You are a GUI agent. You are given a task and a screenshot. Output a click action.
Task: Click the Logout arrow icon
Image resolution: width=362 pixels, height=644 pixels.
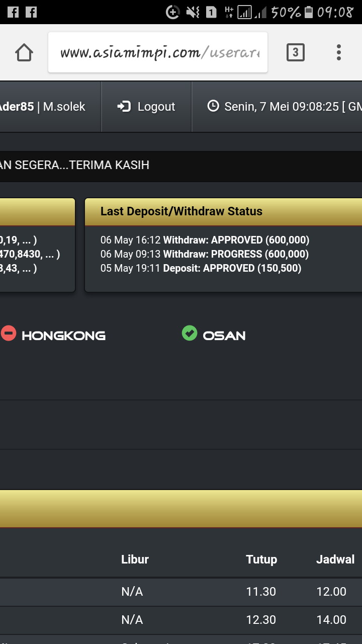124,107
